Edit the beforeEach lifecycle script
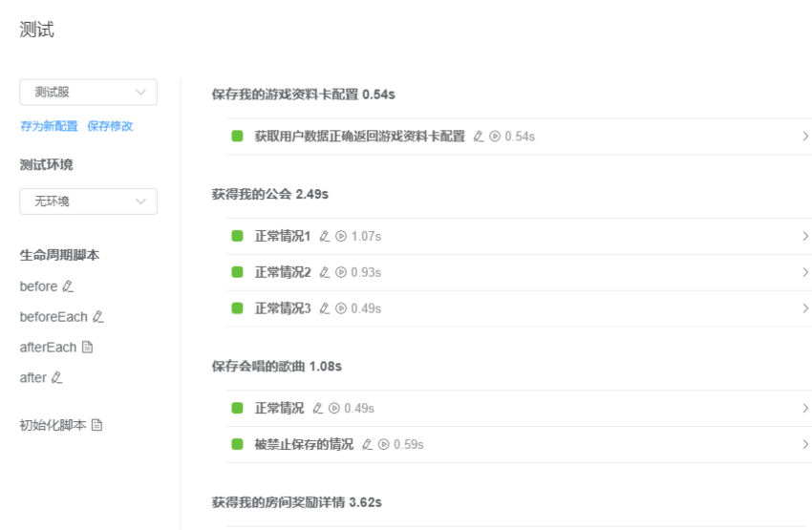This screenshot has width=812, height=530. [97, 317]
